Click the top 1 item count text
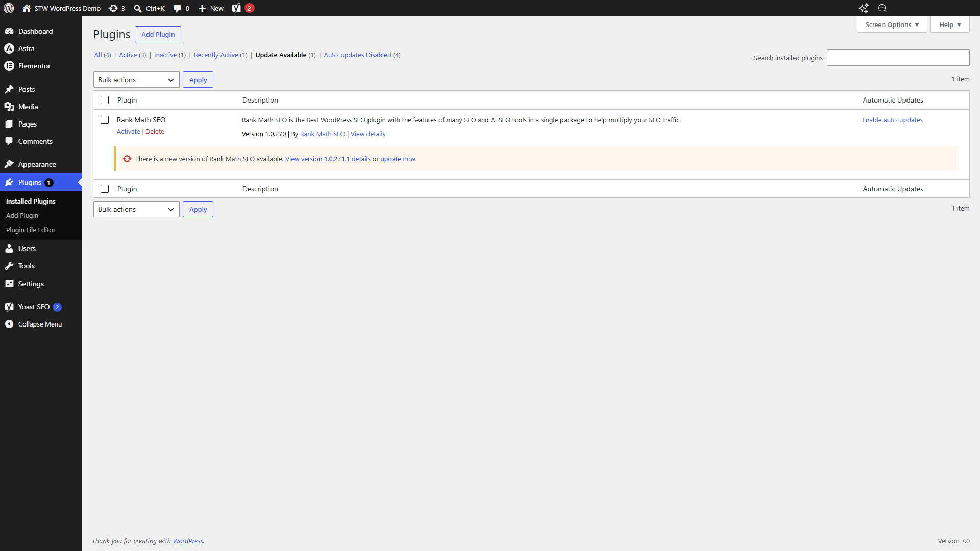Image resolution: width=980 pixels, height=551 pixels. [960, 79]
